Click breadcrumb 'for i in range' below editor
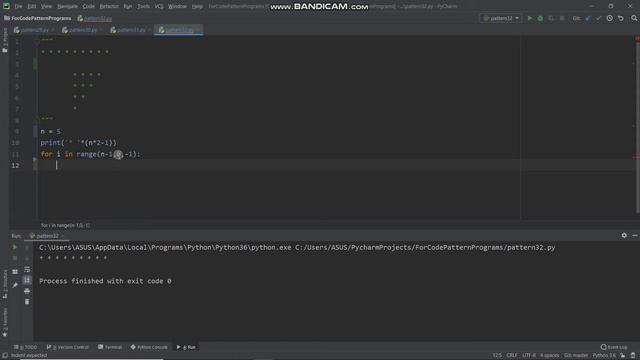The width and height of the screenshot is (640, 360). (65, 225)
